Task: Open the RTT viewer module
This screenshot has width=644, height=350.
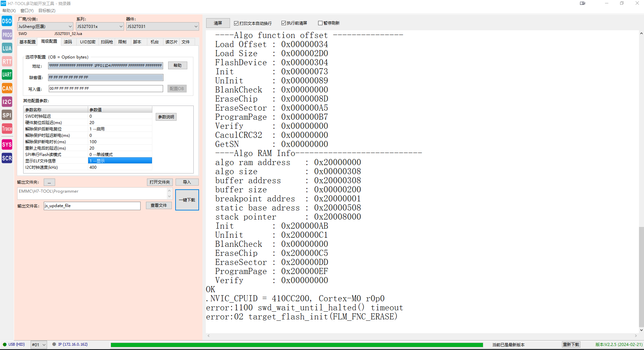Action: 7,62
